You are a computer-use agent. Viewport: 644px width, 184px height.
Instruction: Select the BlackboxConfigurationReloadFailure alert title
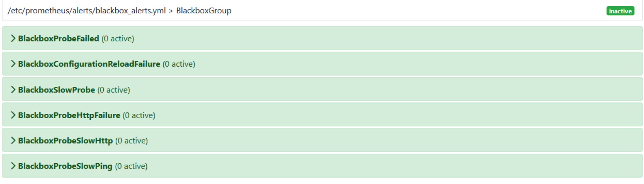click(x=89, y=64)
